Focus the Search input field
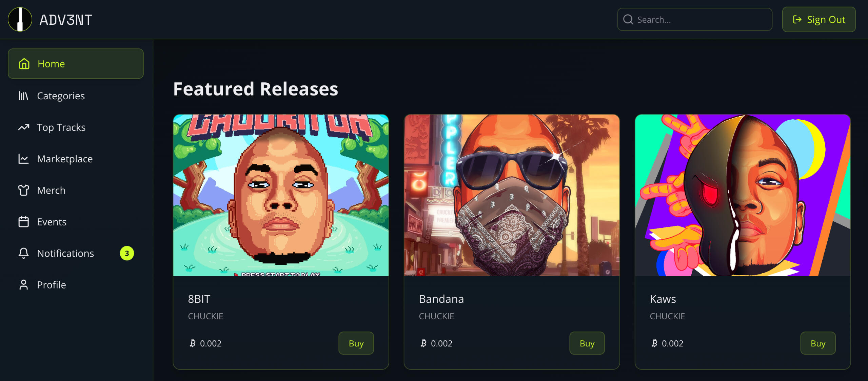This screenshot has height=381, width=868. [695, 20]
